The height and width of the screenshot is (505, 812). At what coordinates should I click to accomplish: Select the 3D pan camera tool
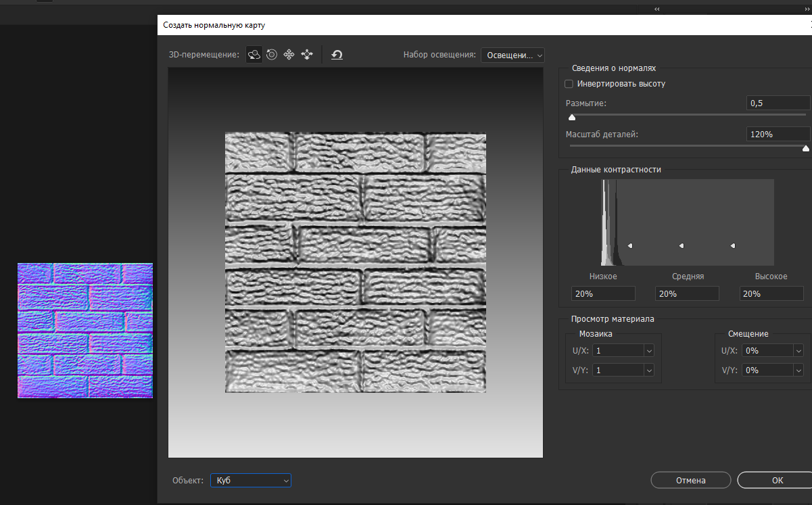(289, 55)
